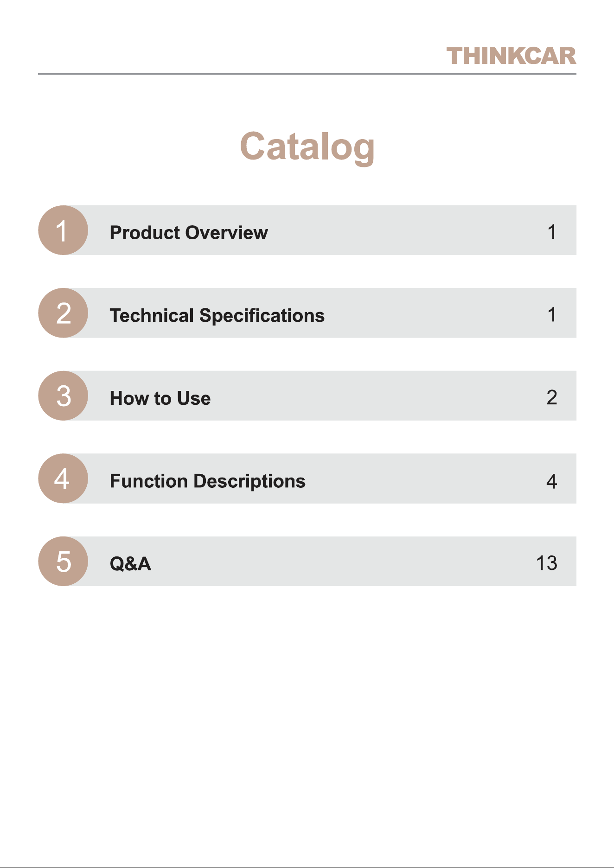This screenshot has height=868, width=614.
Task: Select the gray bar of the Q&A row
Action: pos(325,561)
